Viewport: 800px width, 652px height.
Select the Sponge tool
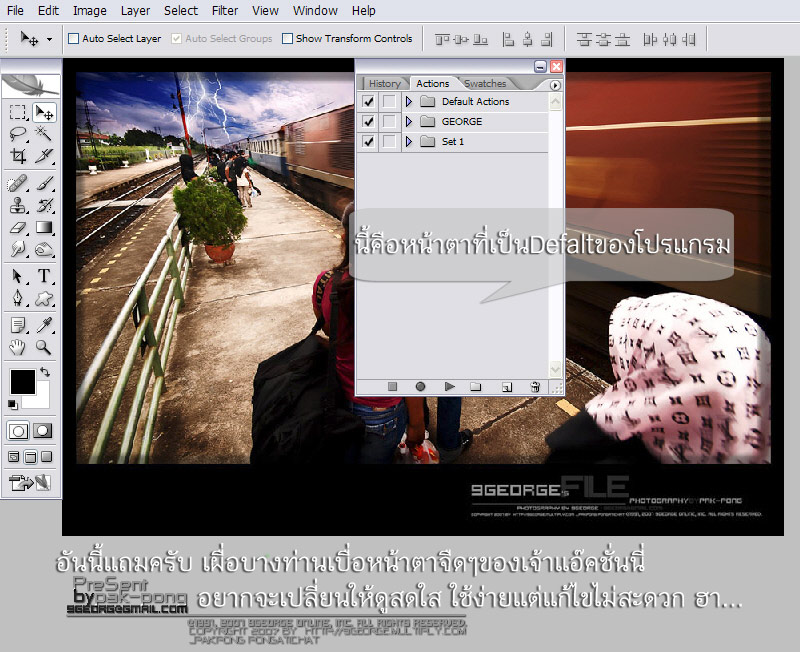44,249
